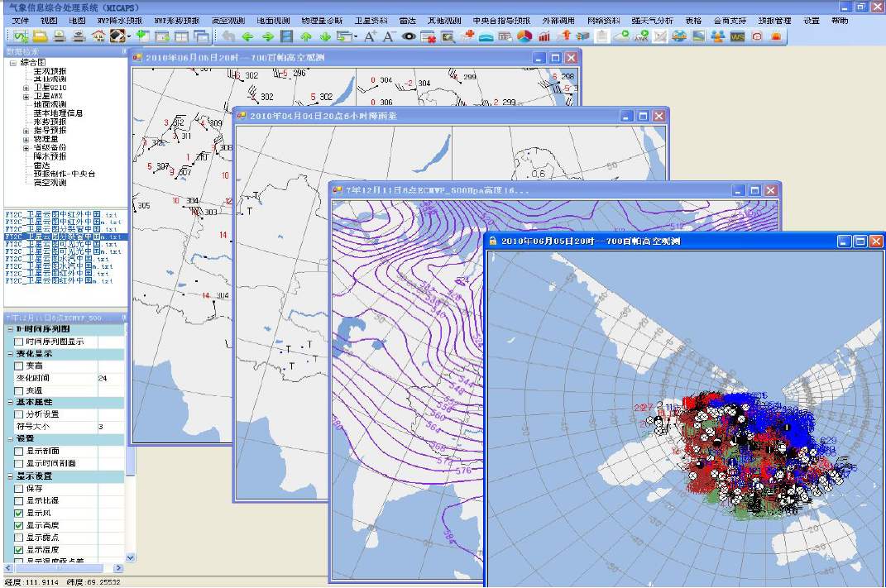The width and height of the screenshot is (886, 588).
Task: Open the 帮助 menu
Action: click(x=840, y=21)
